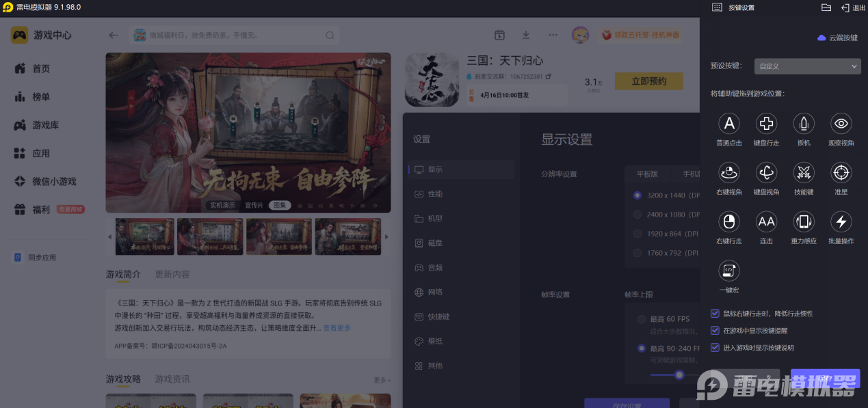Select the 2400 x 1080 resolution radio
The width and height of the screenshot is (868, 408).
click(x=637, y=215)
